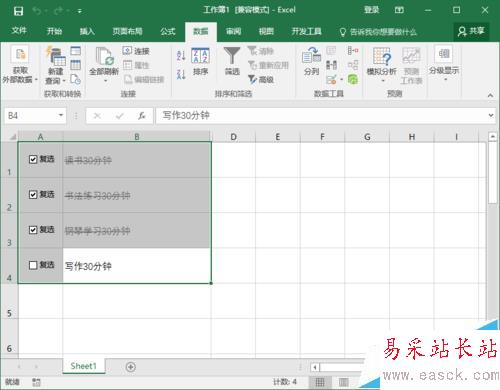The height and width of the screenshot is (390, 500).
Task: Expand the formula bar with right chevron
Action: tap(491, 115)
